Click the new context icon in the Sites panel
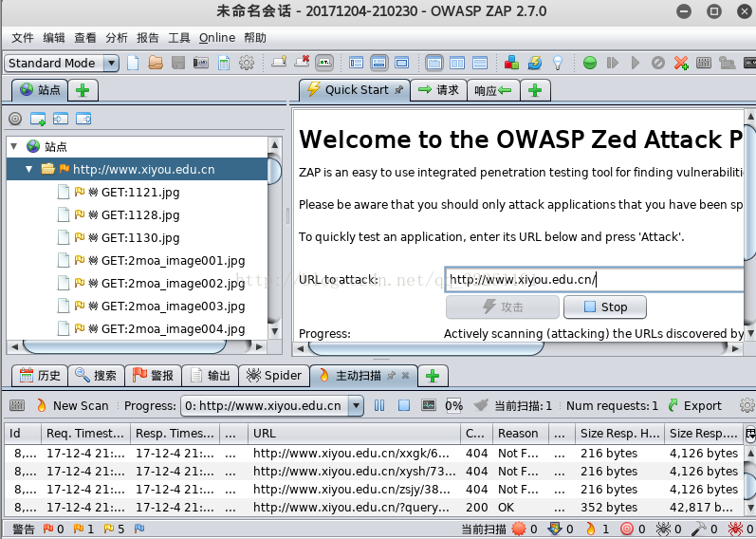Viewport: 756px width, 539px height. 38,119
